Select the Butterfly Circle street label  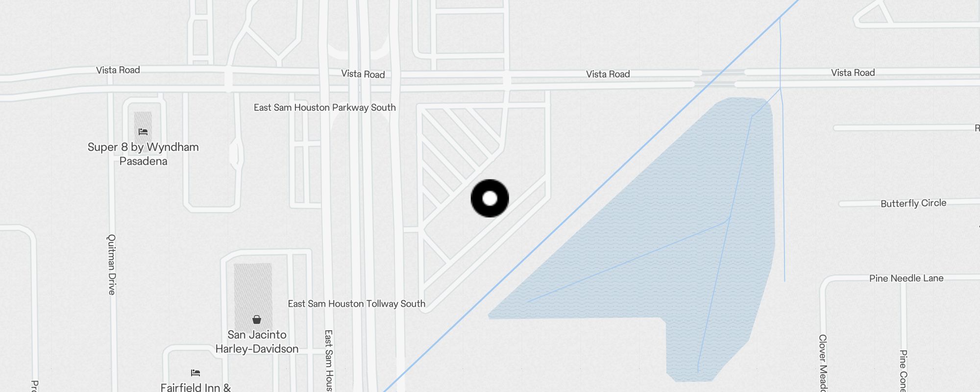click(x=913, y=203)
